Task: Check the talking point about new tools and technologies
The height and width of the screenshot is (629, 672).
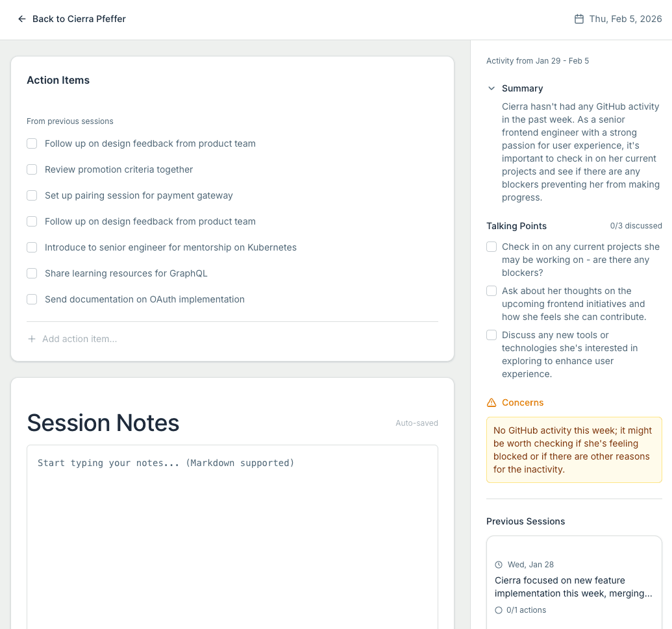Action: pos(492,335)
